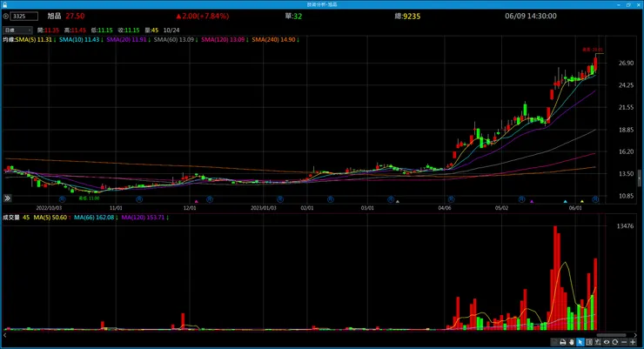Screen dimensions: 644x349
Task: Click the circle event marker near 04/06
Action: point(451,199)
